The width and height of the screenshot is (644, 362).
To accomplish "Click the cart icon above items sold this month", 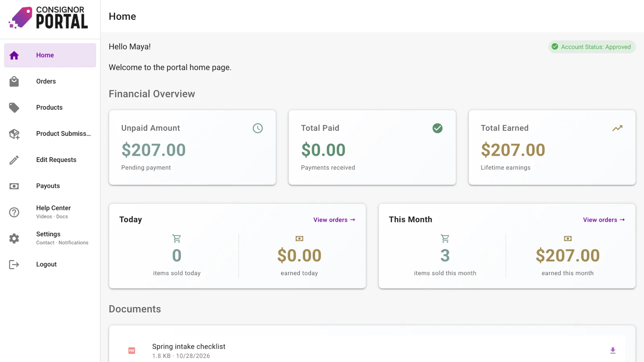I will pos(445,239).
